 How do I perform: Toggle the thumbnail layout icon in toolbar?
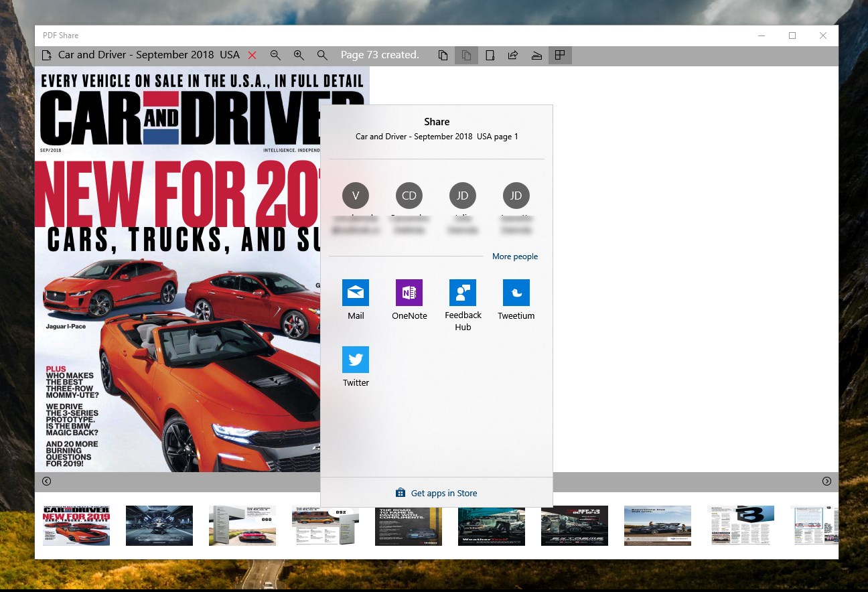click(560, 55)
